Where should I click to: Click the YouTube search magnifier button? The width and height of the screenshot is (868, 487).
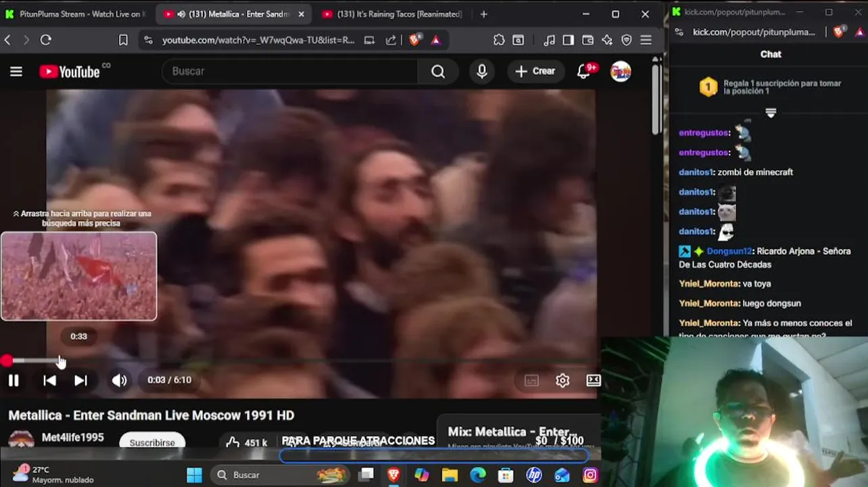coord(438,72)
